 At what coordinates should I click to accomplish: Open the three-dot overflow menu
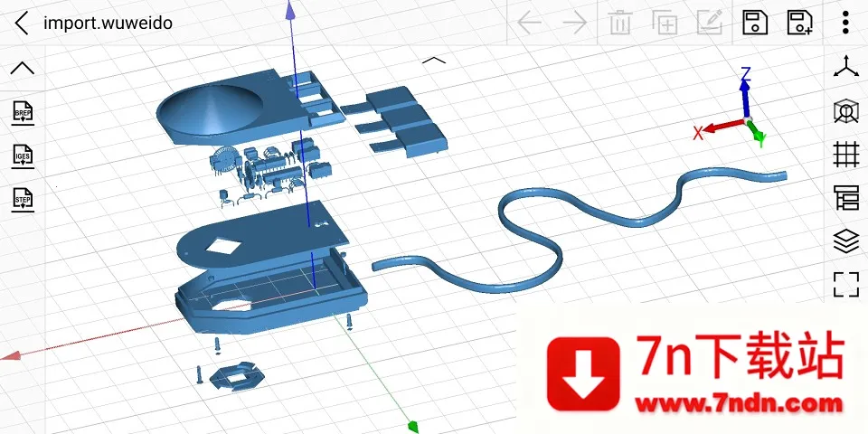coord(845,23)
